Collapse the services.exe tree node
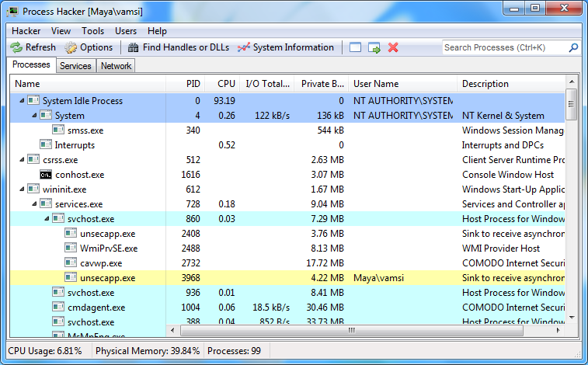Image resolution: width=588 pixels, height=365 pixels. pyautogui.click(x=34, y=204)
